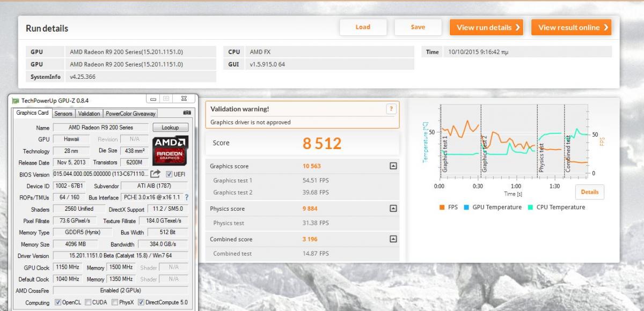
Task: Toggle the UEFI checkbox in GPU-Z
Action: (x=169, y=174)
